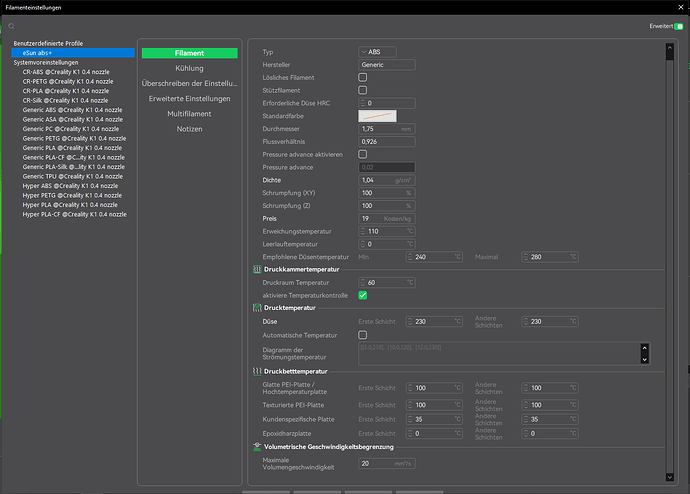This screenshot has width=690, height=494.
Task: Click the Erforderliche Düse HRC stepper
Action: 387,103
